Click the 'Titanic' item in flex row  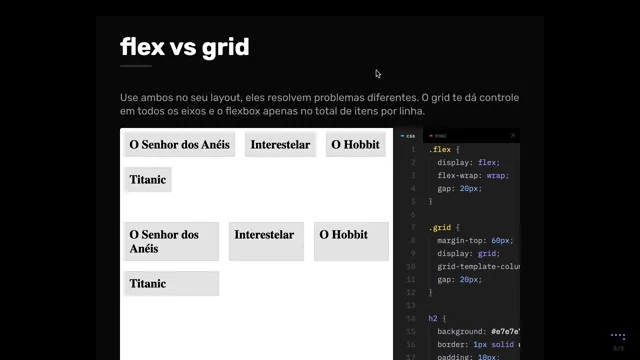pyautogui.click(x=148, y=180)
